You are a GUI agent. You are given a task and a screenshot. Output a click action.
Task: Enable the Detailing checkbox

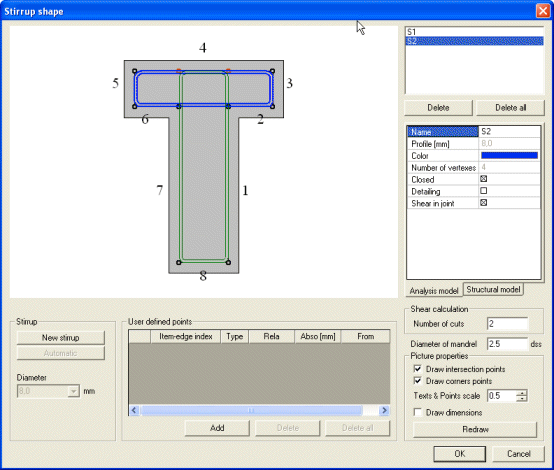click(x=484, y=191)
